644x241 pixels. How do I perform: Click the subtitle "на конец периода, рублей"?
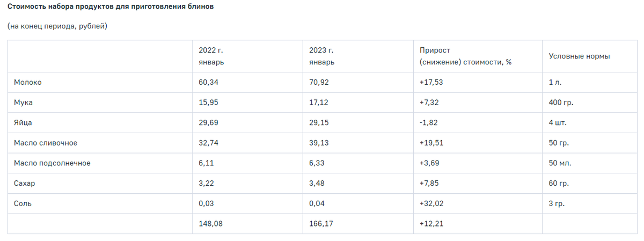pyautogui.click(x=57, y=26)
